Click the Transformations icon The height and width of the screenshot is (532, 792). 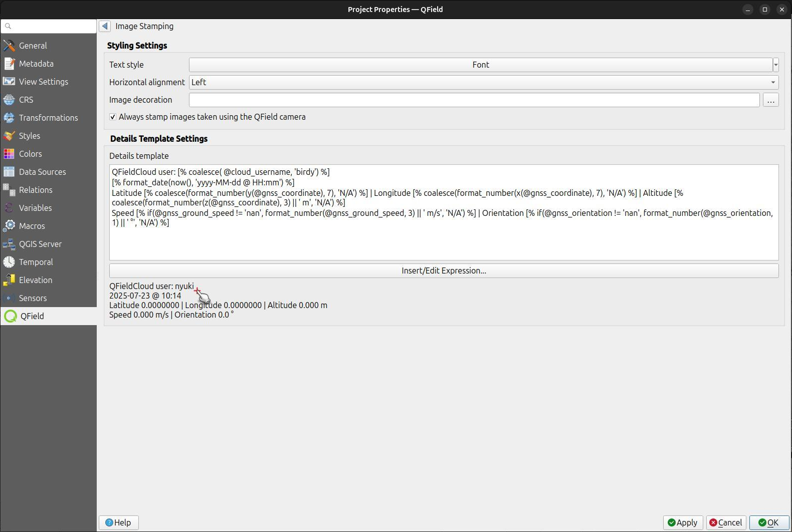pyautogui.click(x=9, y=118)
